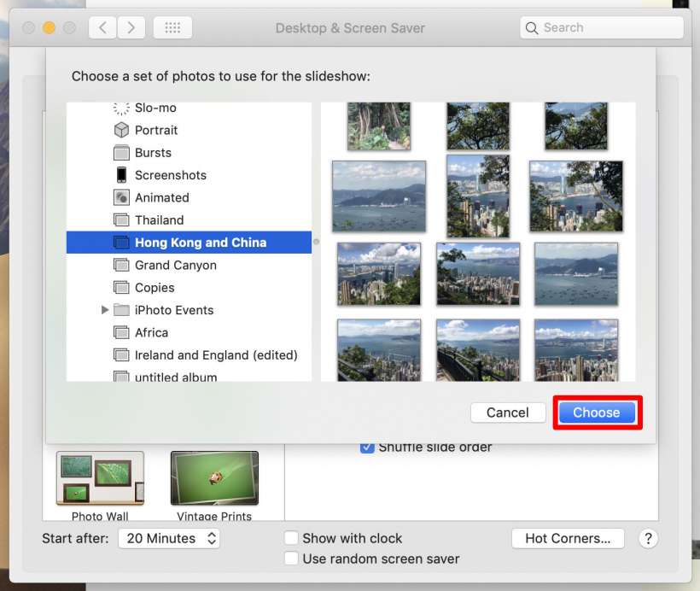Click the iPhoto Events folder icon
The width and height of the screenshot is (700, 591).
tap(121, 309)
